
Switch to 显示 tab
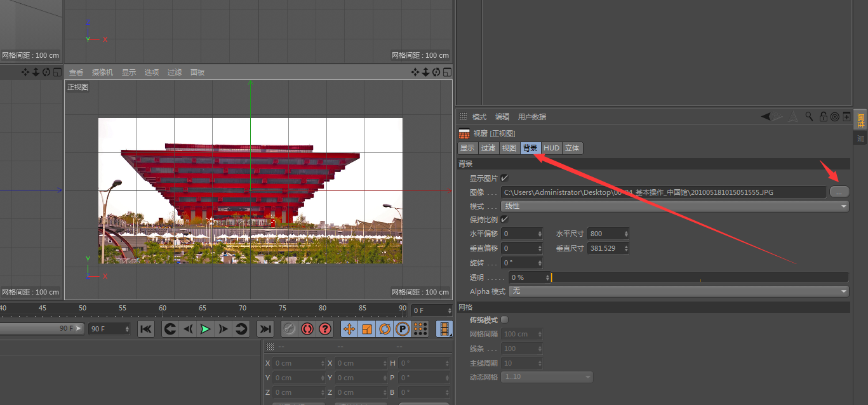pyautogui.click(x=467, y=148)
